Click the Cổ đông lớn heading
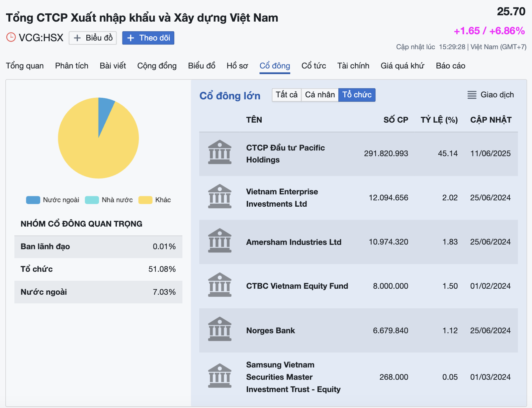This screenshot has height=408, width=532. pos(230,96)
